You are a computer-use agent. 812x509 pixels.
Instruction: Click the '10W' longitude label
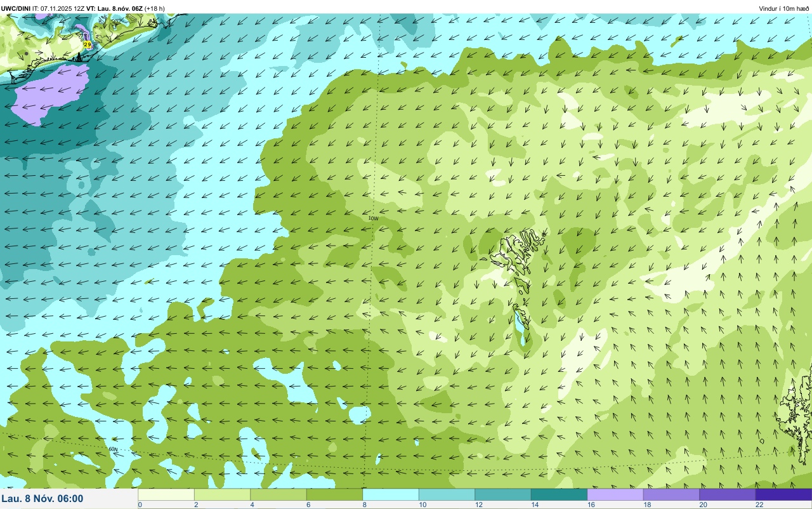(373, 218)
